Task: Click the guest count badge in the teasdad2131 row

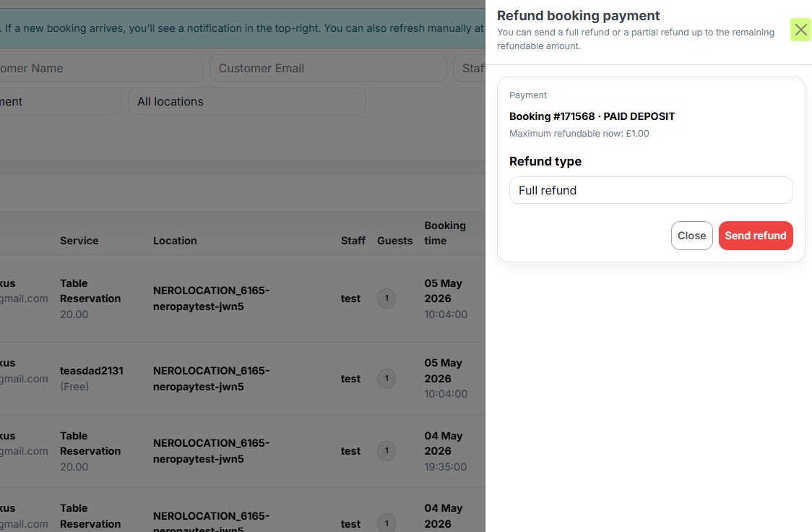Action: (x=386, y=378)
